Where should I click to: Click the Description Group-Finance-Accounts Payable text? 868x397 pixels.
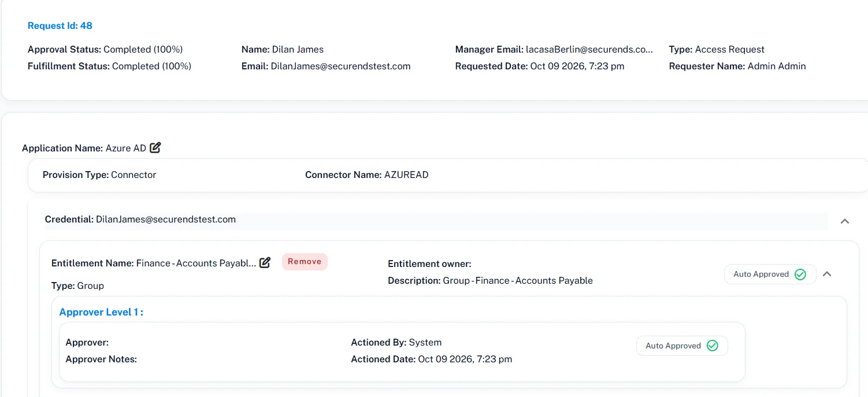tap(491, 280)
